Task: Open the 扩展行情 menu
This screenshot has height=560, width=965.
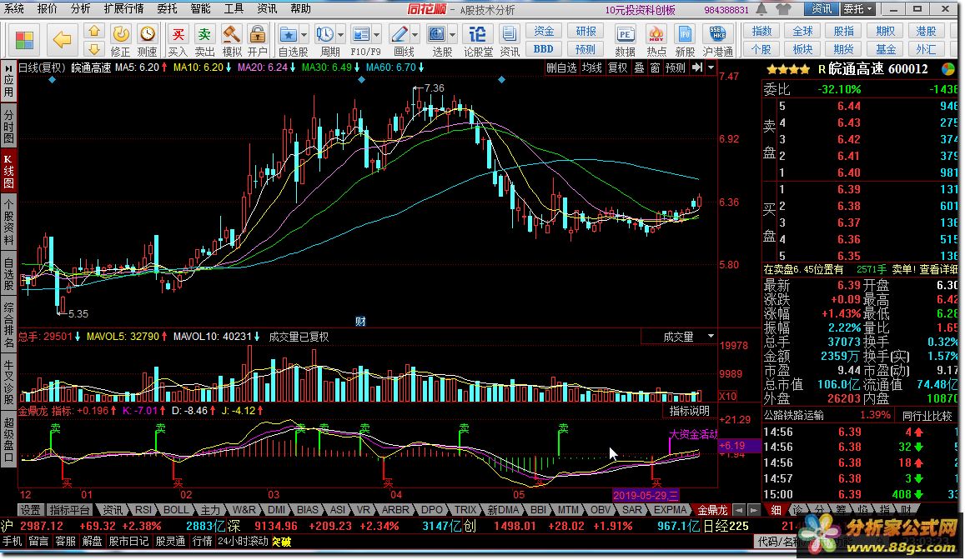Action: (123, 8)
